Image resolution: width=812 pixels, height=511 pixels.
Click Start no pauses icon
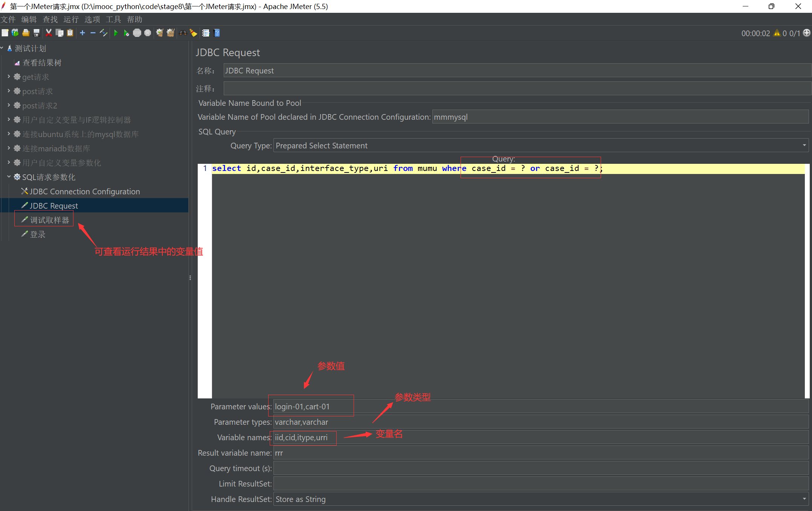(126, 33)
